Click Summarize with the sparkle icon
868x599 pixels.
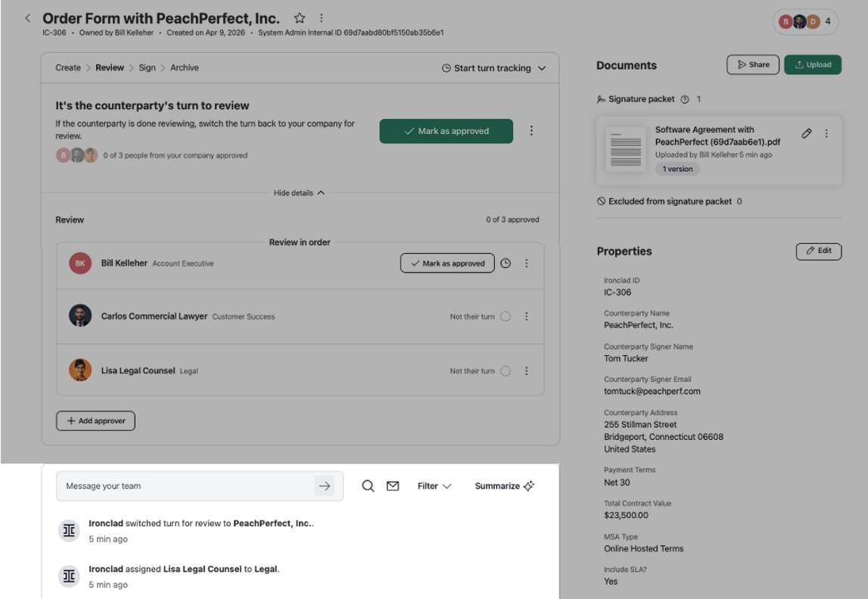[x=504, y=486]
